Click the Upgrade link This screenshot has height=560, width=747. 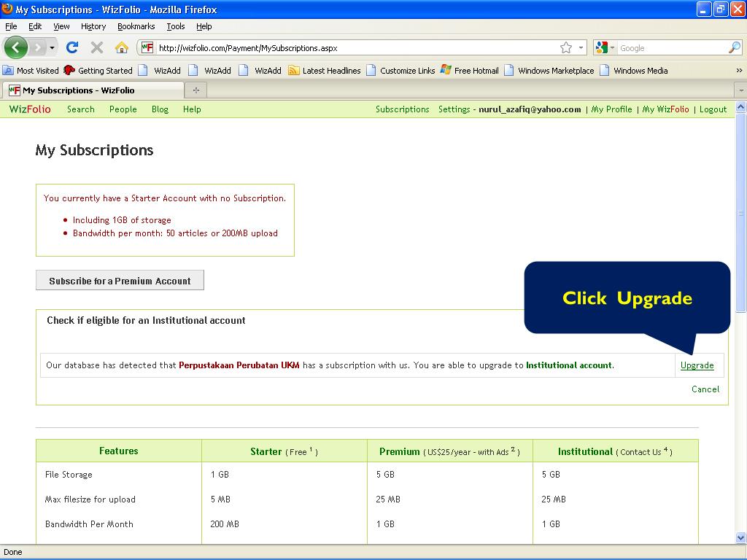click(697, 365)
